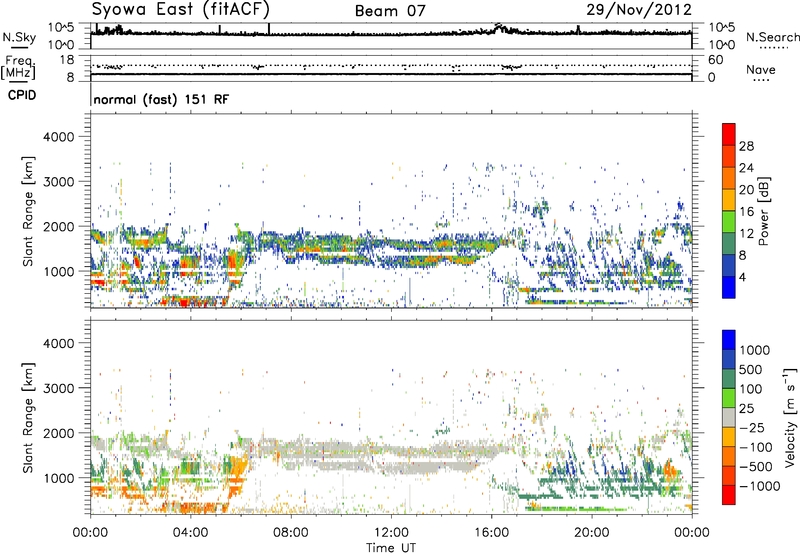
Task: Click the "Time UT" axis title
Action: (391, 547)
